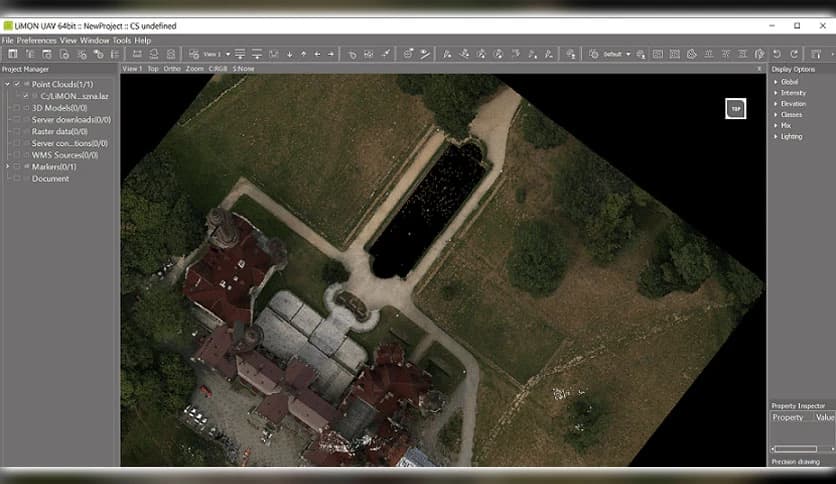Expand the Global display options

coord(776,82)
